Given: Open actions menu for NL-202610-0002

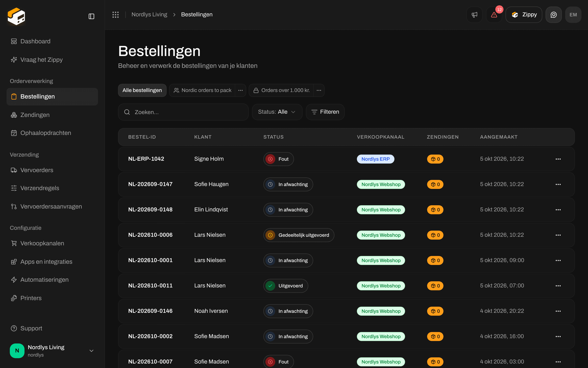Looking at the screenshot, I should 558,336.
